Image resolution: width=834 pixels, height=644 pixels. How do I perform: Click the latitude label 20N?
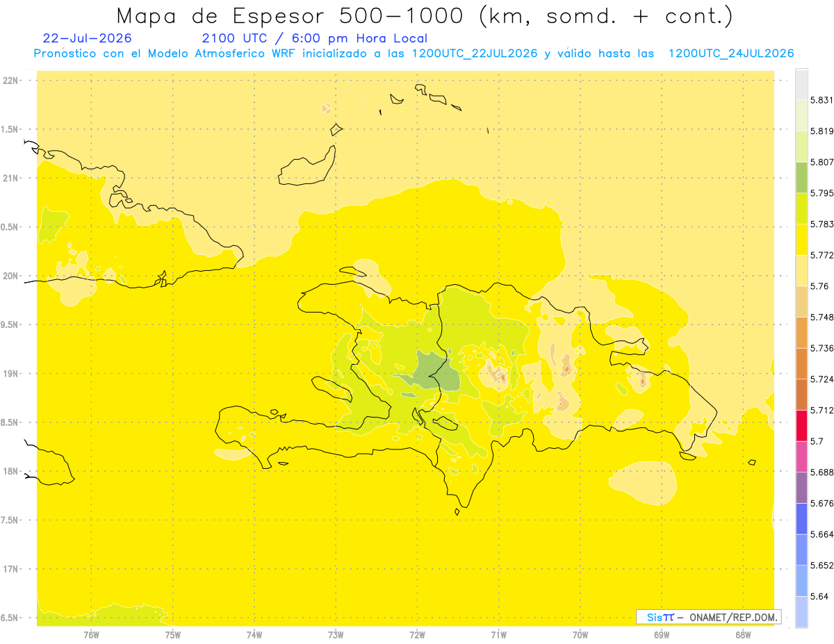point(10,276)
